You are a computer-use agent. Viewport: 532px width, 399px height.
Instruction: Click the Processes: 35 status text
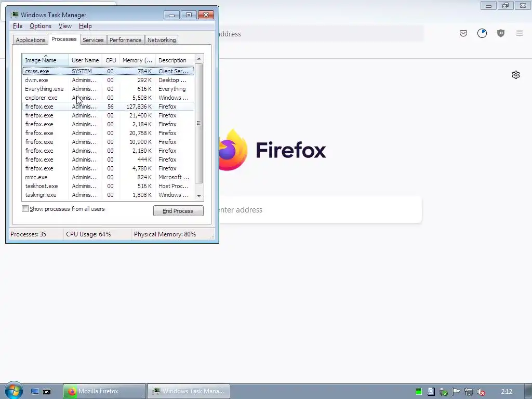(28, 234)
